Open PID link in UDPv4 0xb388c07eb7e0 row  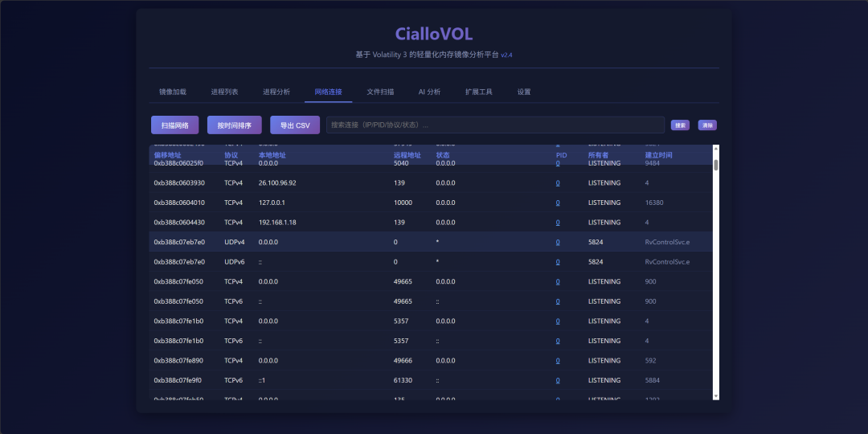(558, 242)
